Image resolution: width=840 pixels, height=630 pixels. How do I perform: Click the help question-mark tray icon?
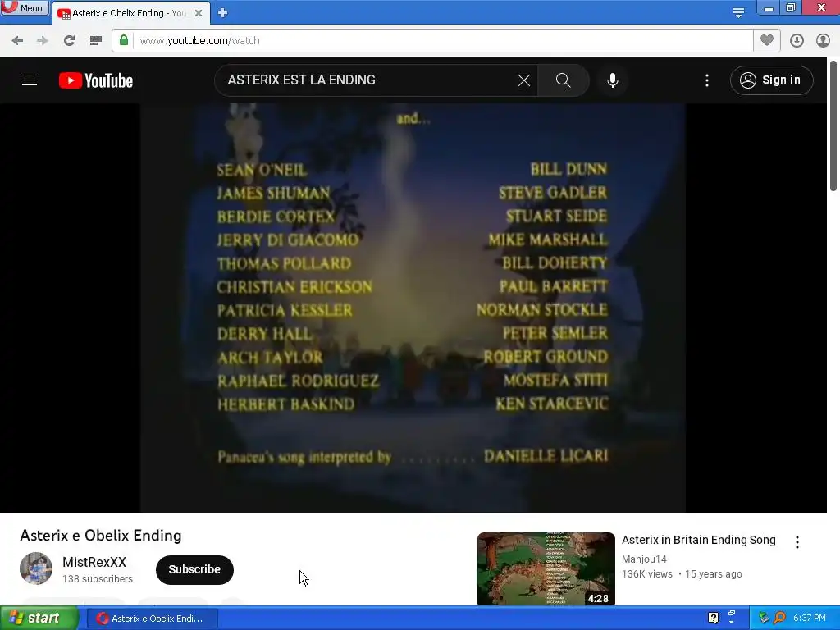pos(713,619)
